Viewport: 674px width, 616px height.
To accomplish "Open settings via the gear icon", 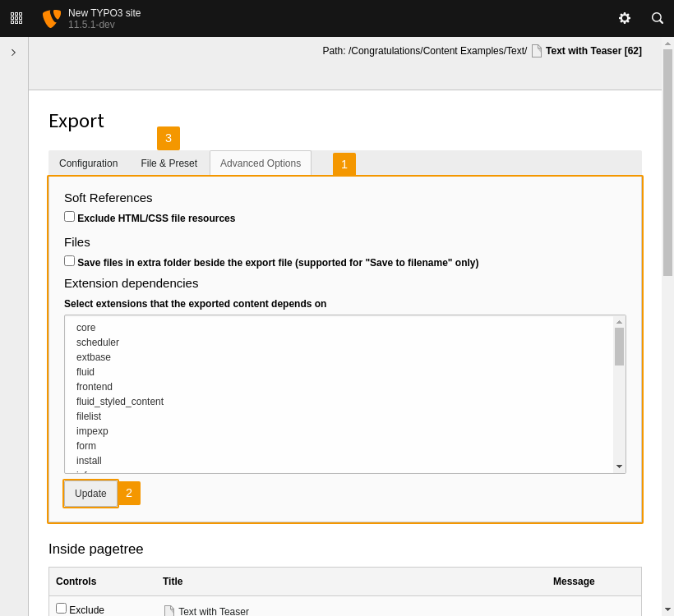I will 625,18.
